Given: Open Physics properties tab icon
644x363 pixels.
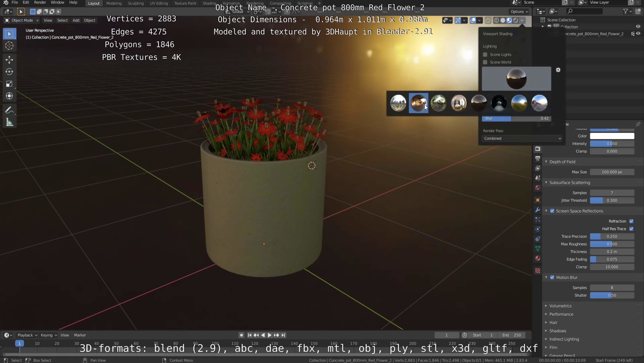Looking at the screenshot, I should click(x=538, y=229).
